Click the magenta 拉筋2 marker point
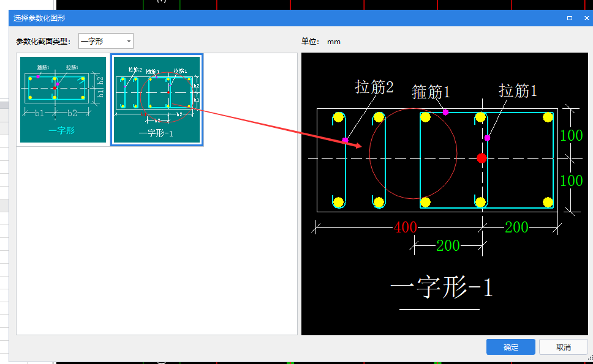593x364 pixels. [345, 140]
